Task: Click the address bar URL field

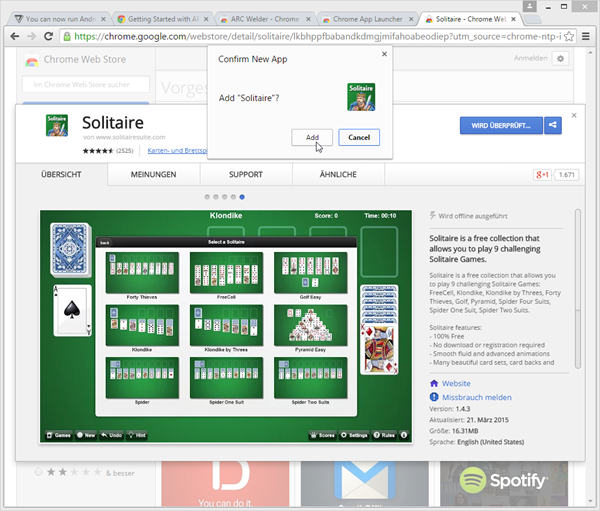Action: 318,36
